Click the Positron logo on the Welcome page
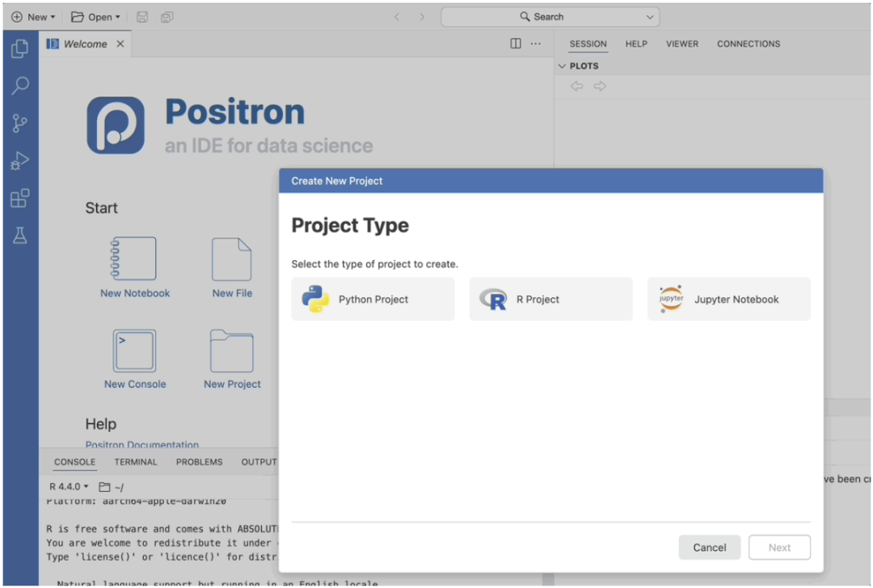The height and width of the screenshot is (588, 873). point(116,125)
